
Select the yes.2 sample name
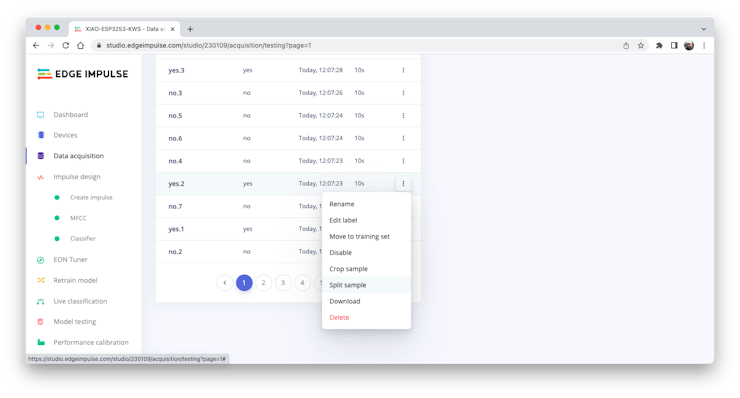[176, 184]
